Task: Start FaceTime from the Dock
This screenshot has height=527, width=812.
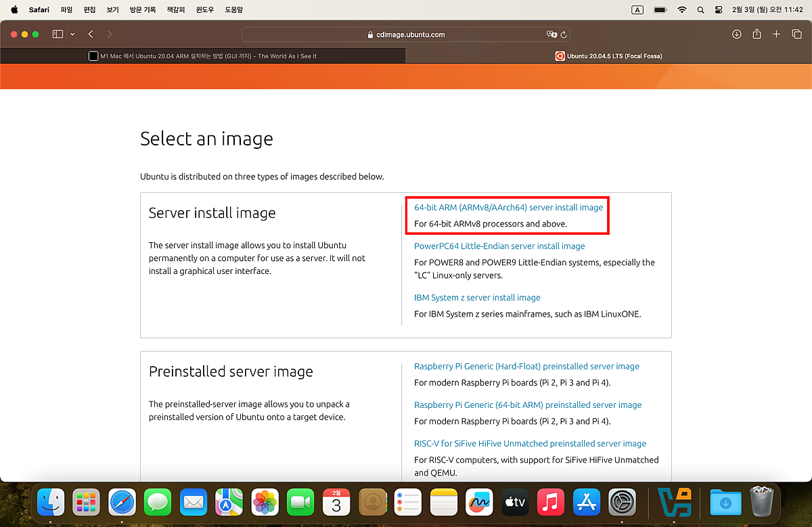Action: [300, 502]
